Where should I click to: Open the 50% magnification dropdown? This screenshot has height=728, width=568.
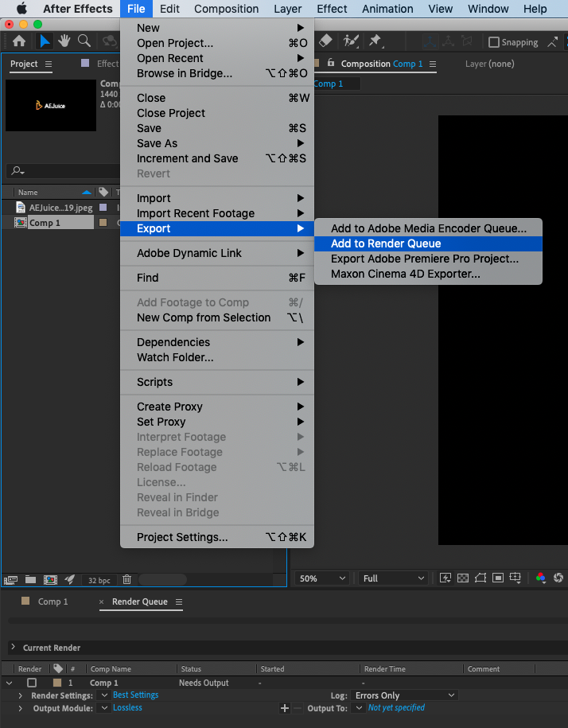[x=322, y=578]
